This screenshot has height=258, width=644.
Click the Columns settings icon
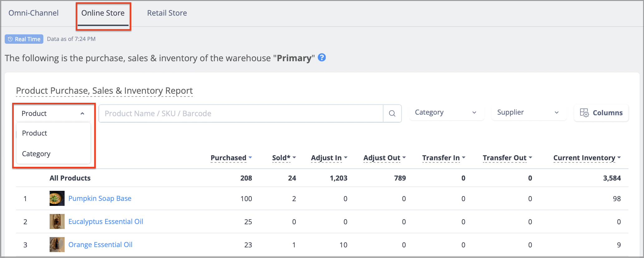[x=584, y=113]
